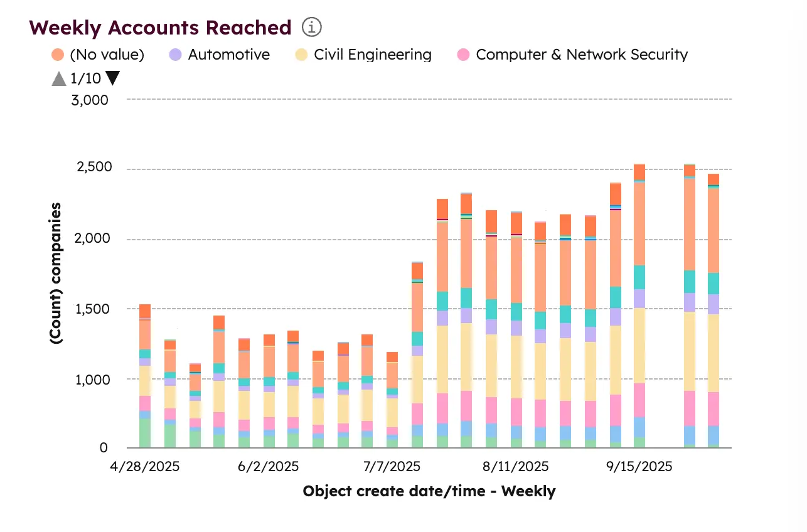
Task: Open legend pagination using the 1/10 control
Action: 85,78
